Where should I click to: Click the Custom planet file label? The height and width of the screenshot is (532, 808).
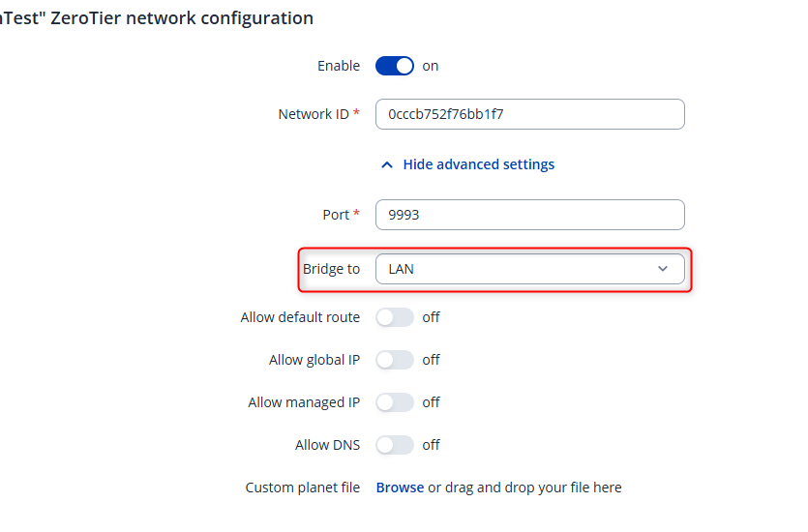(302, 488)
